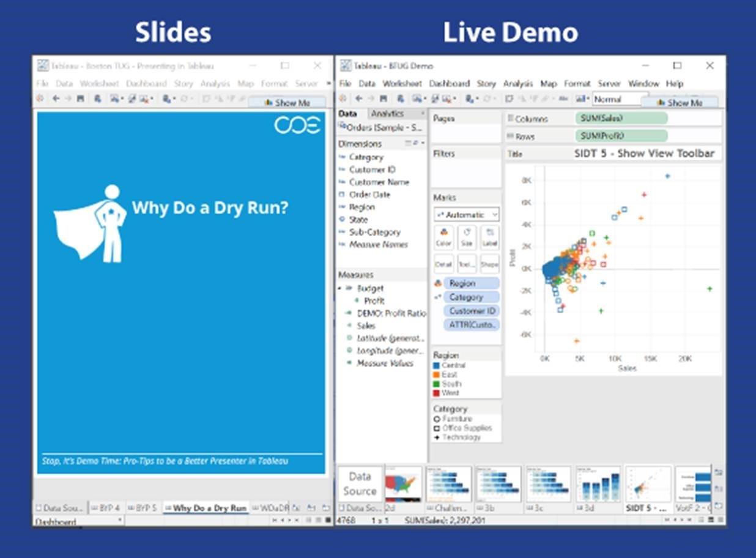
Task: Click the SUM(Profit) pill on the Rows shelf
Action: pos(621,135)
